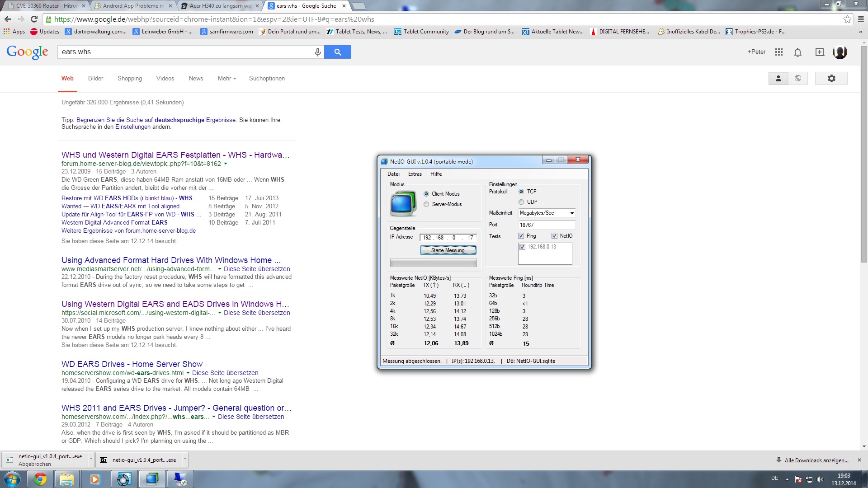Open WD EARS Drives - Home Server Show link

(x=132, y=364)
